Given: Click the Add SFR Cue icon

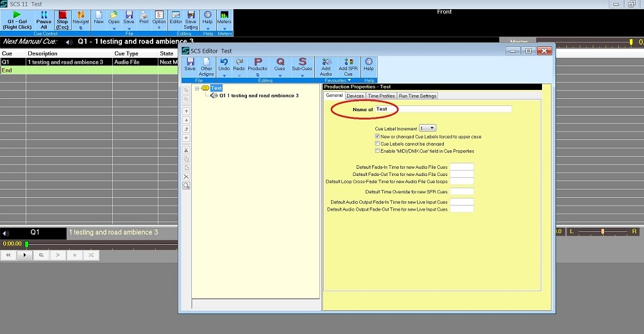Looking at the screenshot, I should (347, 67).
